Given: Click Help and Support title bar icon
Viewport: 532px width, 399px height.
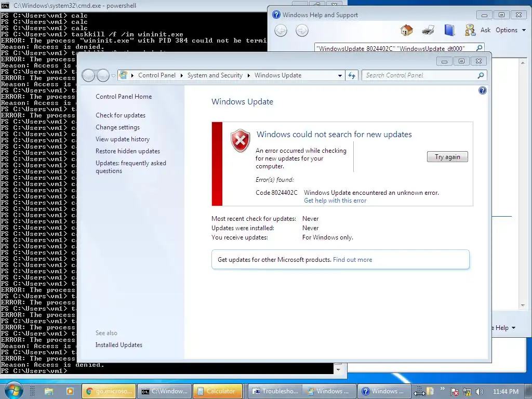Looking at the screenshot, I should point(276,15).
